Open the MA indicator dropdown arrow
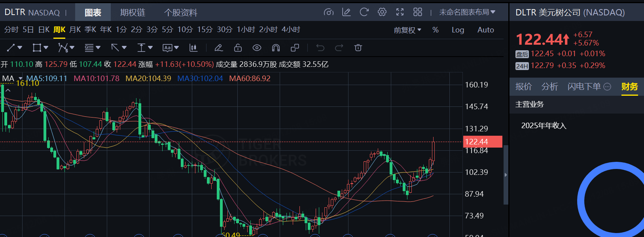Screen dimensions: 644x237 pos(21,78)
